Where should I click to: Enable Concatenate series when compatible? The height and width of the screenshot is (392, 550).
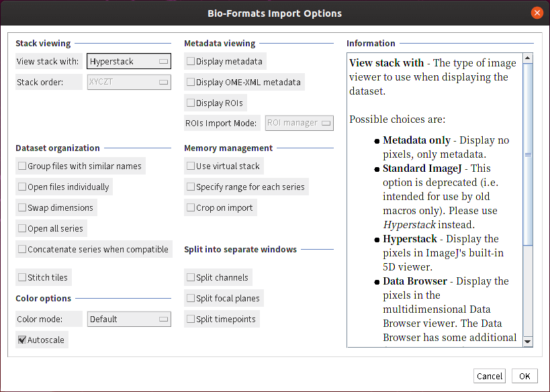[22, 249]
